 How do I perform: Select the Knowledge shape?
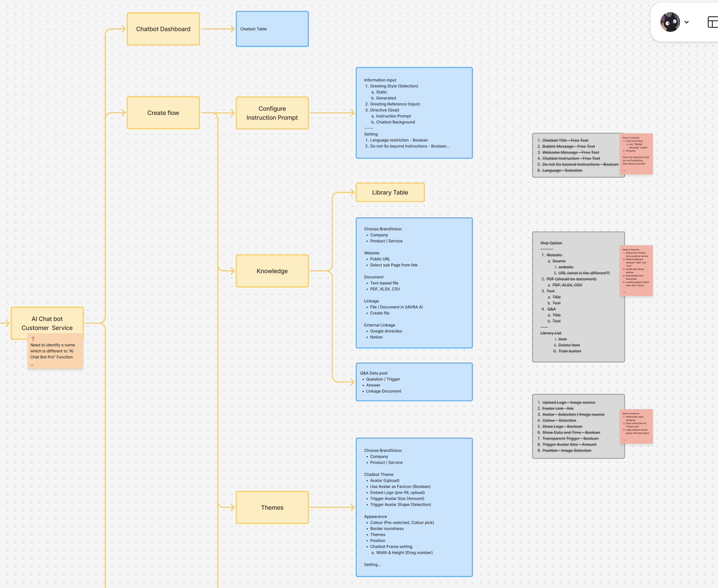(x=272, y=271)
